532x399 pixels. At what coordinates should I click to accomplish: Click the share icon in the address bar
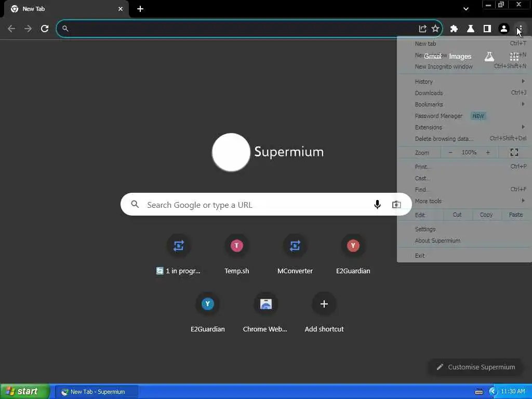pos(422,29)
